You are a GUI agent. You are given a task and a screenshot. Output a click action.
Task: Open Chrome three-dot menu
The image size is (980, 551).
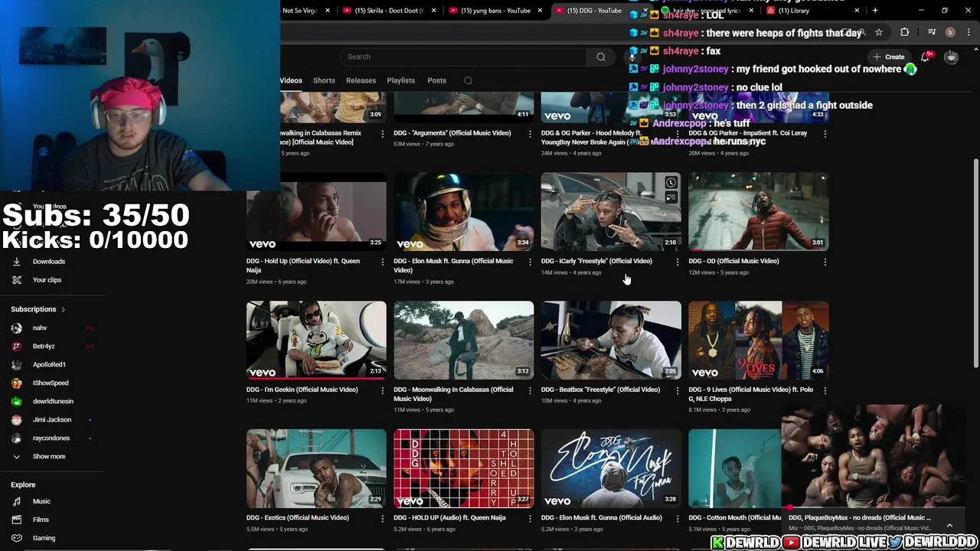pyautogui.click(x=967, y=32)
